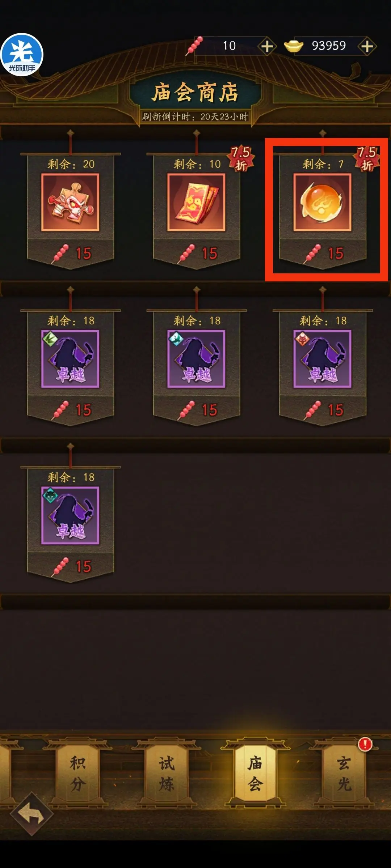Add more gold ingots
The image size is (391, 868).
(x=367, y=46)
